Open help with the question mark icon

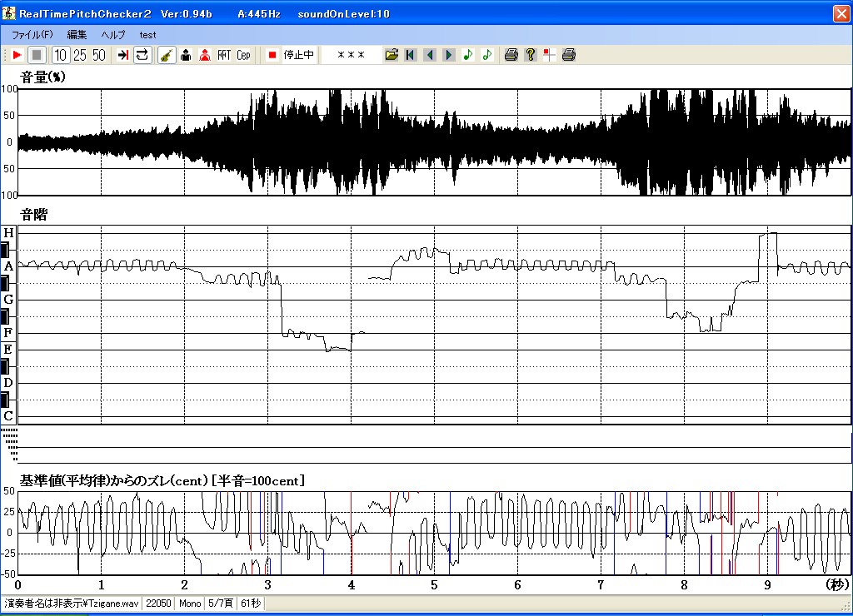531,55
